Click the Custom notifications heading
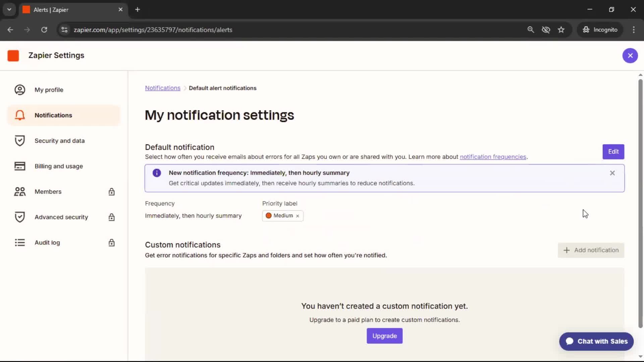This screenshot has height=362, width=644. (182, 245)
